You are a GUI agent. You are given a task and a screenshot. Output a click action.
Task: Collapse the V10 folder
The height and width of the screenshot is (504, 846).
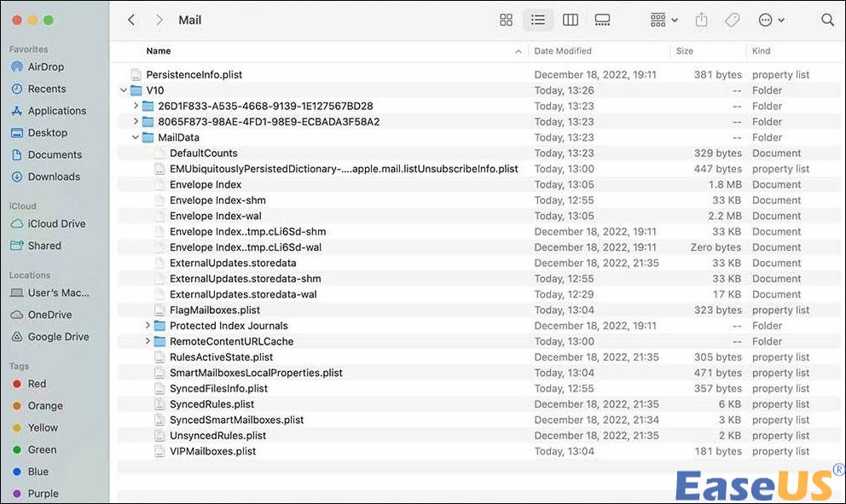pos(125,90)
